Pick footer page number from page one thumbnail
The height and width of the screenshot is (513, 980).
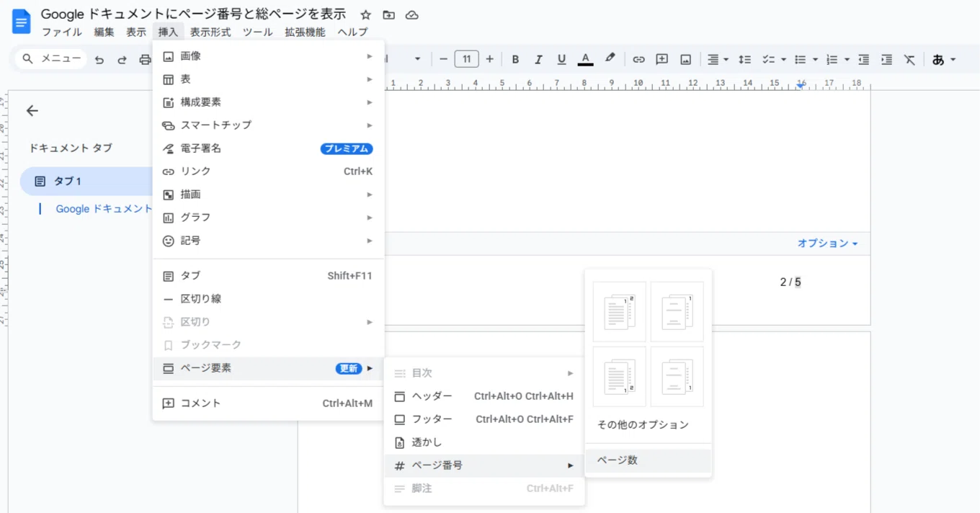(x=620, y=377)
